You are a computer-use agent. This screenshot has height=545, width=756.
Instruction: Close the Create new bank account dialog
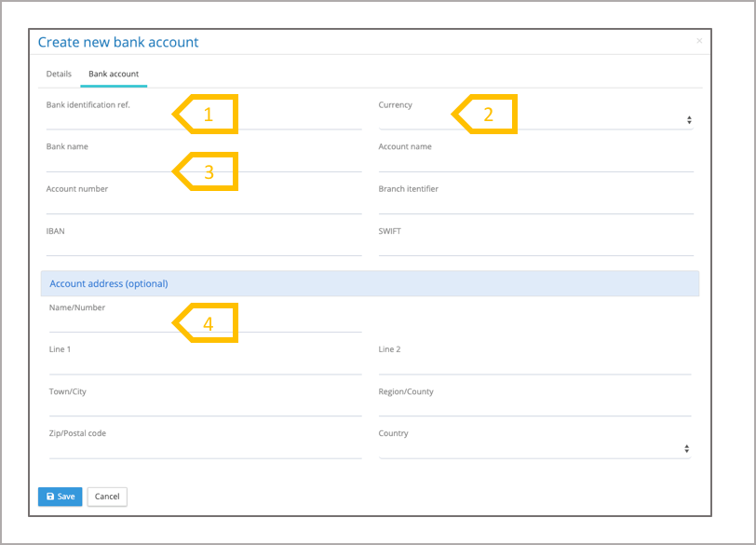coord(699,41)
